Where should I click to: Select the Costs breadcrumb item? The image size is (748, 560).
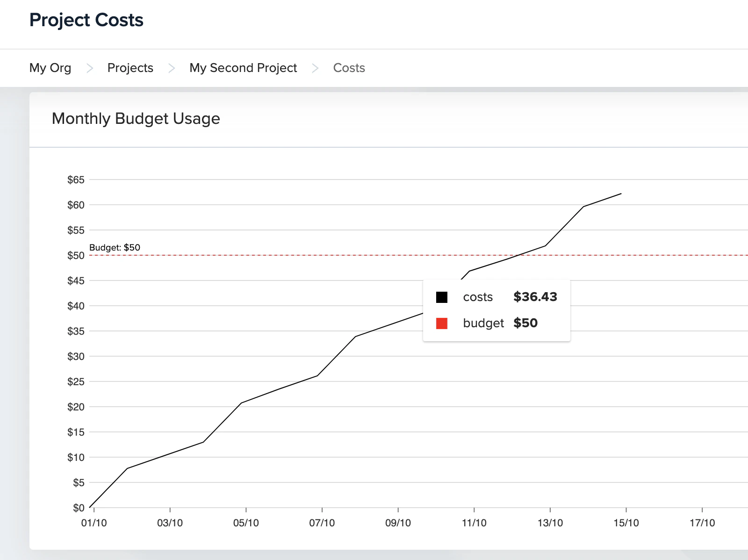[349, 68]
